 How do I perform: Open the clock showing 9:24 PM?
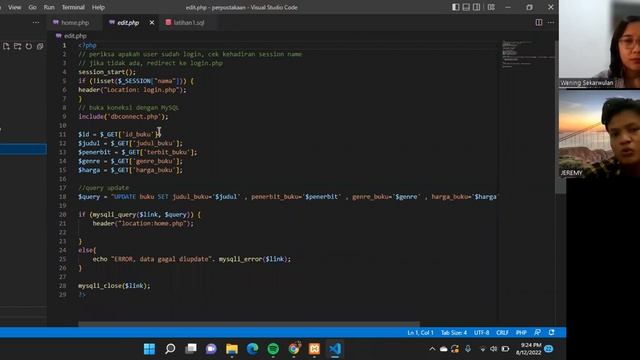point(529,349)
